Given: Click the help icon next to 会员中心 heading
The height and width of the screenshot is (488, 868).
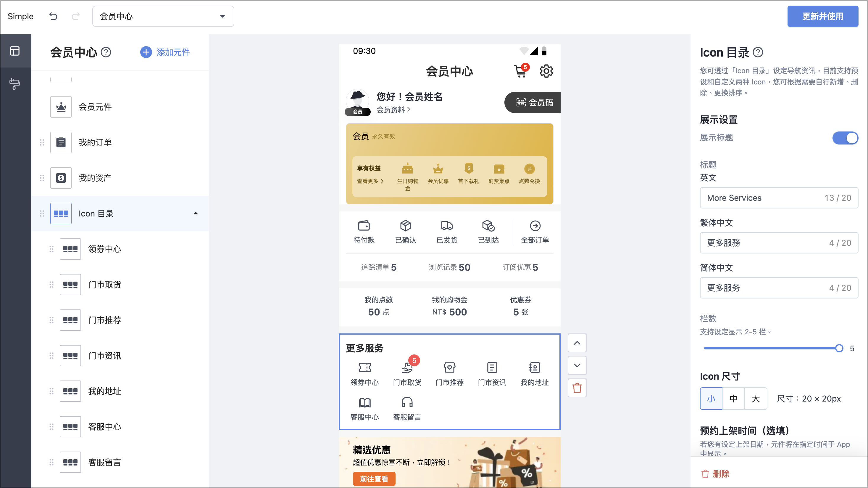Looking at the screenshot, I should [106, 52].
